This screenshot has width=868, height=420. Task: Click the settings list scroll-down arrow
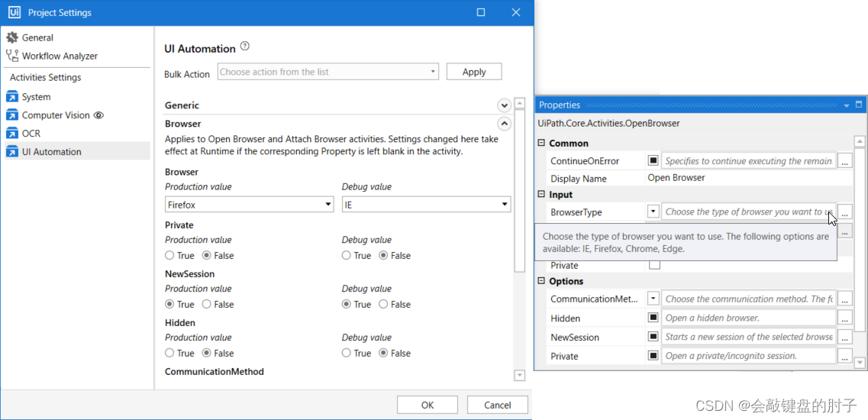[519, 376]
